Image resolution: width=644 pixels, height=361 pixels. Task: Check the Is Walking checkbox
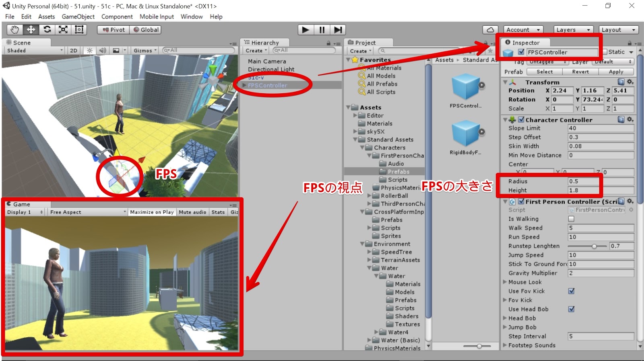coord(571,219)
